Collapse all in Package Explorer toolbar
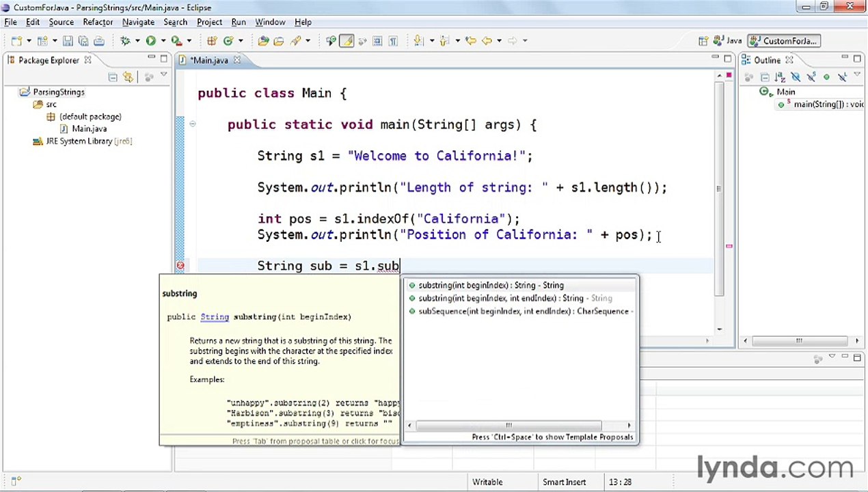 coord(112,77)
